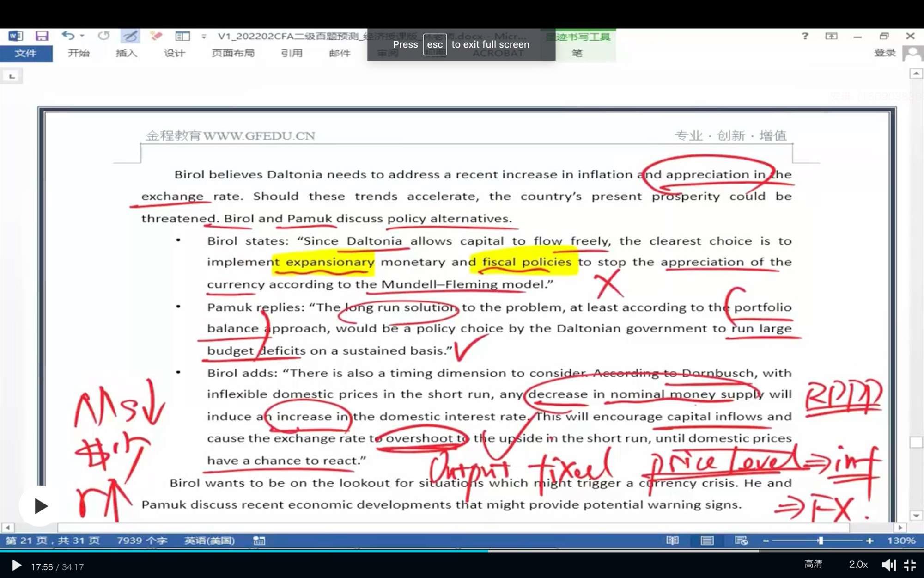This screenshot has height=578, width=924.
Task: Click the highlighted word 'expansionary'
Action: coord(330,262)
